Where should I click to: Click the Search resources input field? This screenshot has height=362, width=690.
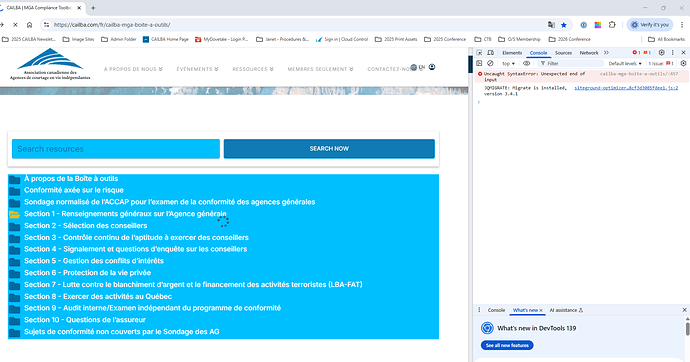point(116,149)
